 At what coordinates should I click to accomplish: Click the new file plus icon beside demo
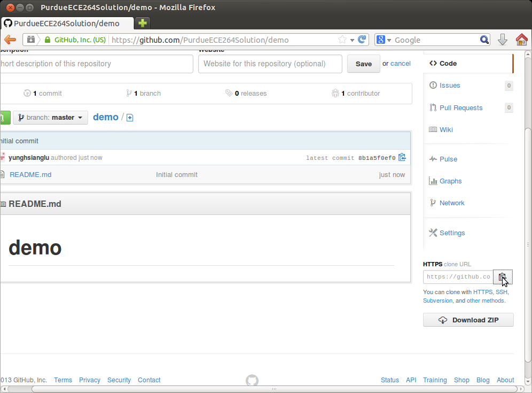(130, 118)
